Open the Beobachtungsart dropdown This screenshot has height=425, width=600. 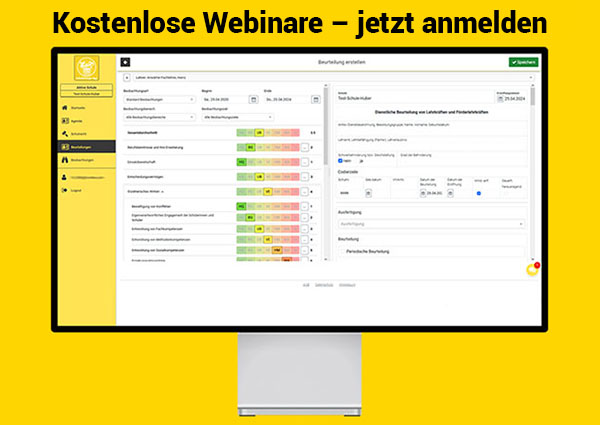point(161,99)
